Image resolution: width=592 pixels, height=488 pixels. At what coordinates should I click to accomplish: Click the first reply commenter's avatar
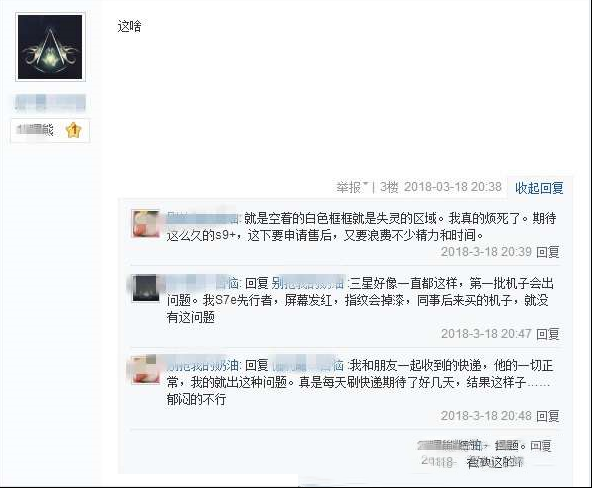click(x=145, y=224)
